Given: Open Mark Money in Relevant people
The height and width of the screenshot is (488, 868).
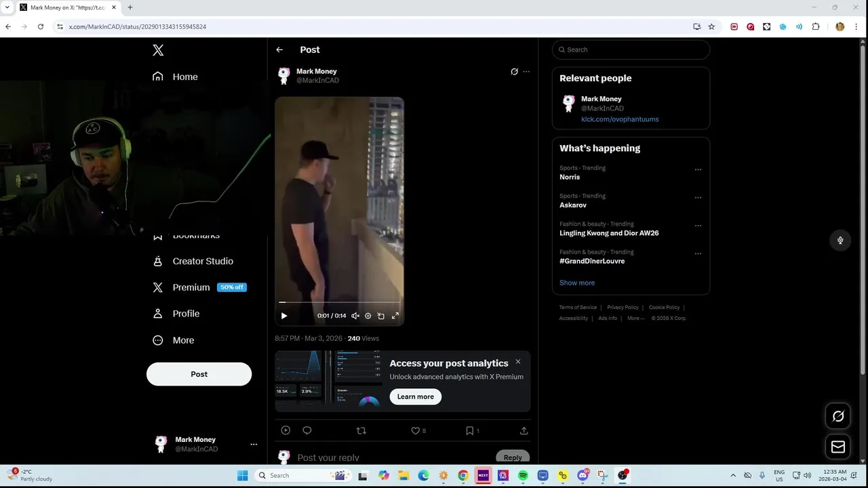Looking at the screenshot, I should click(x=601, y=99).
